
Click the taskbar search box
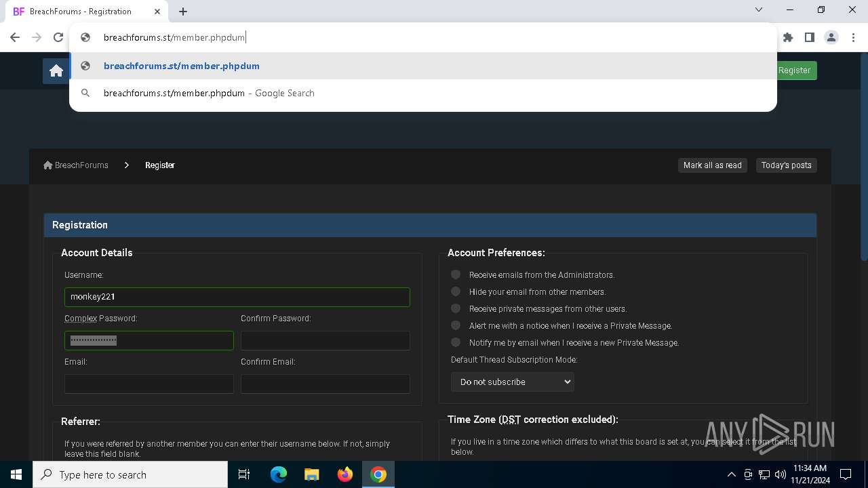click(130, 474)
